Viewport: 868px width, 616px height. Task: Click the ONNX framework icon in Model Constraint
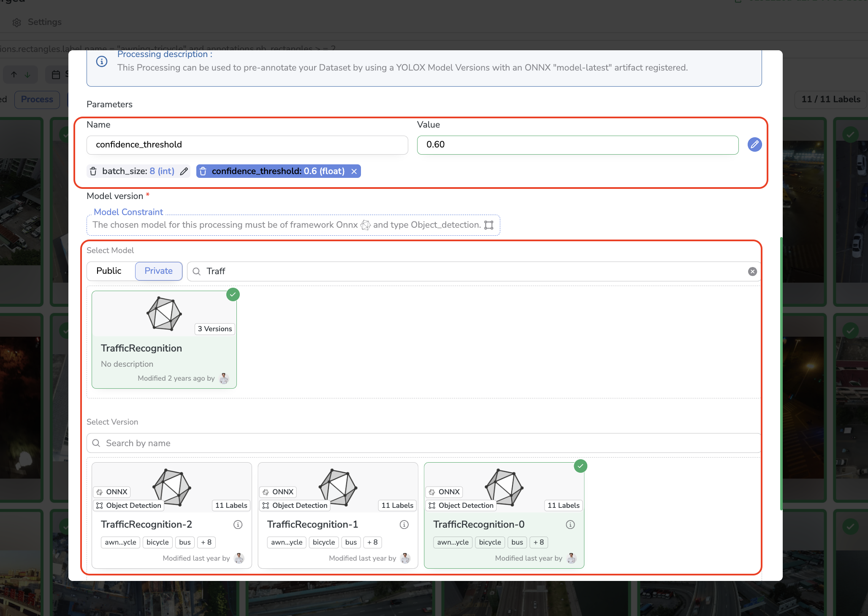(366, 225)
